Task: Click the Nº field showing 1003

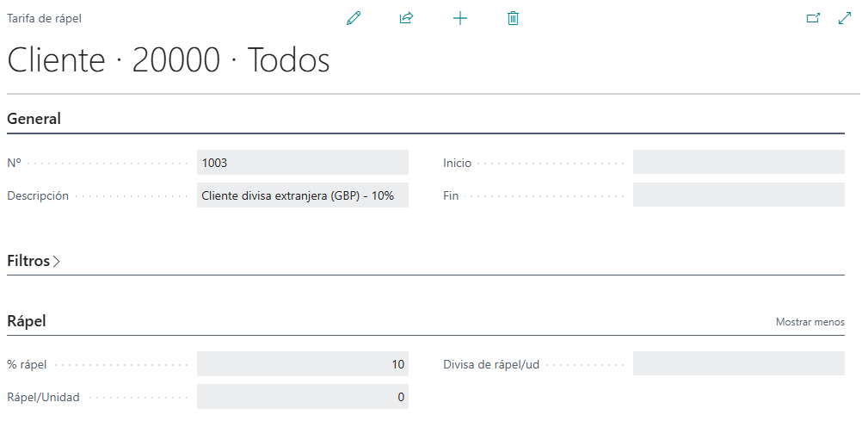Action: (302, 163)
